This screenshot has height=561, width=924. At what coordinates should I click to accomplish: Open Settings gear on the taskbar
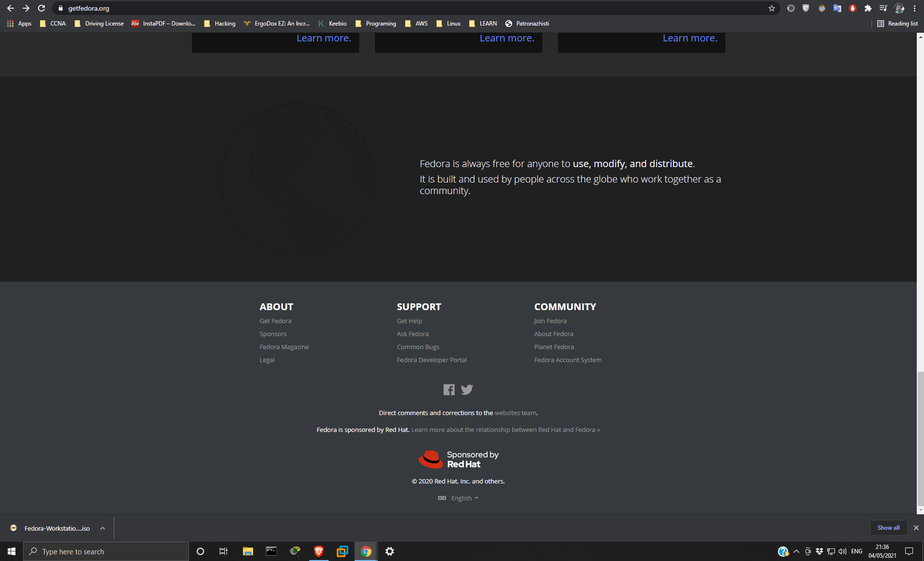coord(390,551)
